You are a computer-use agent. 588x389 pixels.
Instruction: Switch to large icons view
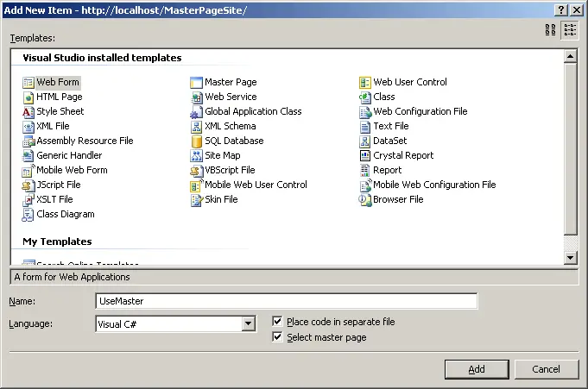point(550,30)
